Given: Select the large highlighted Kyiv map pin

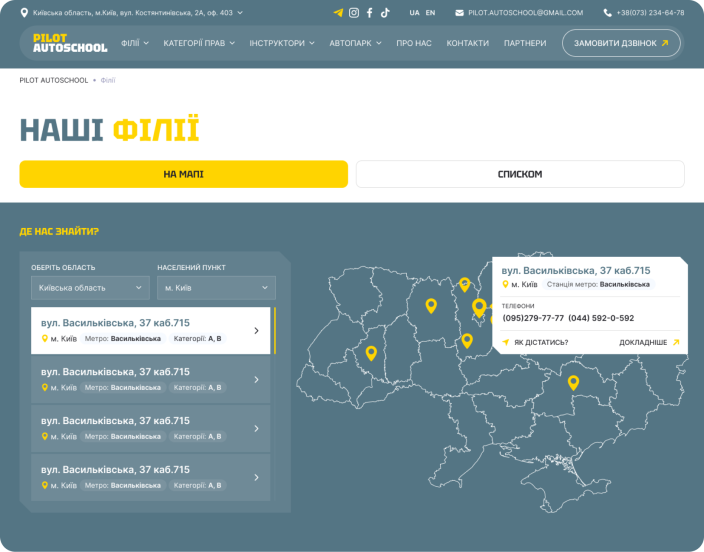Looking at the screenshot, I should 479,308.
